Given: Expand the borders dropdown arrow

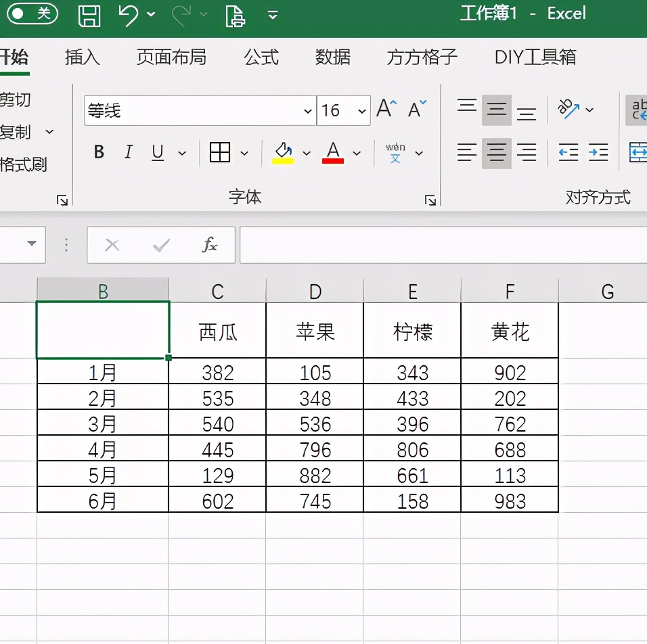Looking at the screenshot, I should pos(244,152).
